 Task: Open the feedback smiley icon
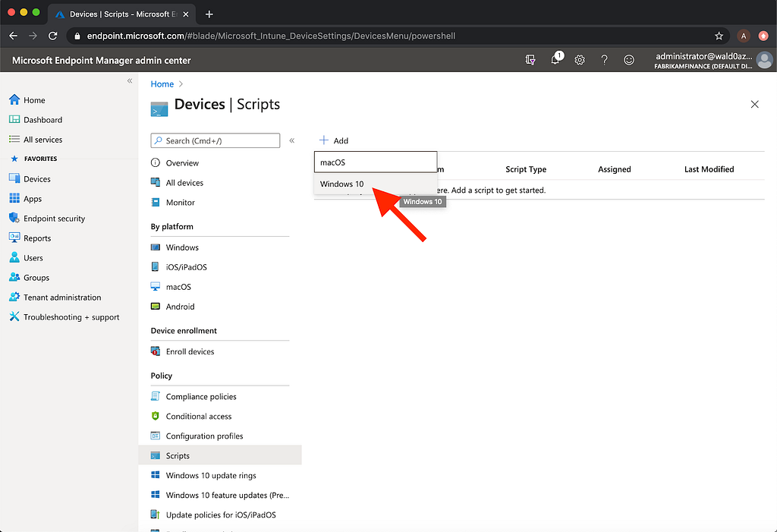point(629,60)
